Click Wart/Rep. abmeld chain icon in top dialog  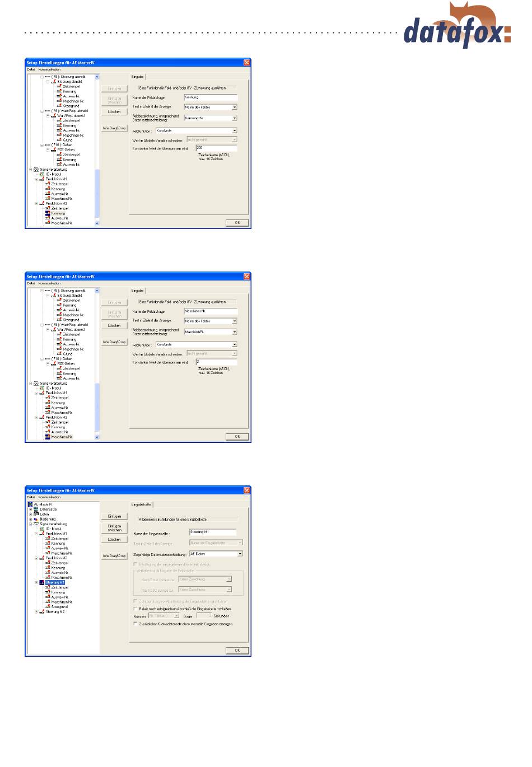[x=54, y=116]
